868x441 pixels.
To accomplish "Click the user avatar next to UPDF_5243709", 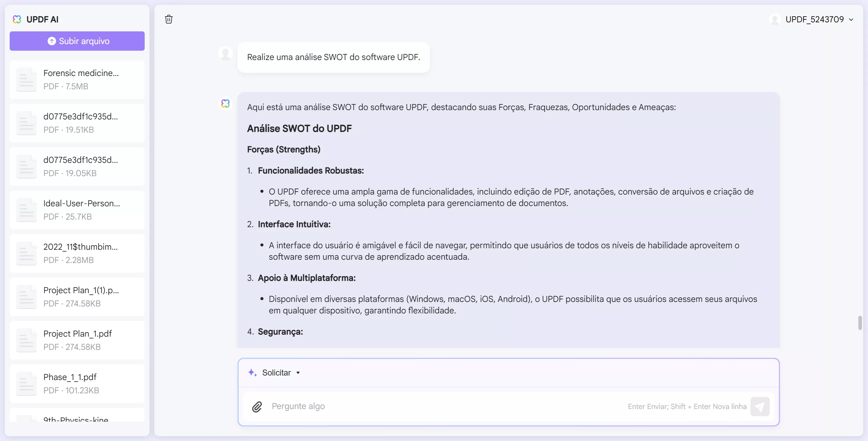I will [775, 19].
